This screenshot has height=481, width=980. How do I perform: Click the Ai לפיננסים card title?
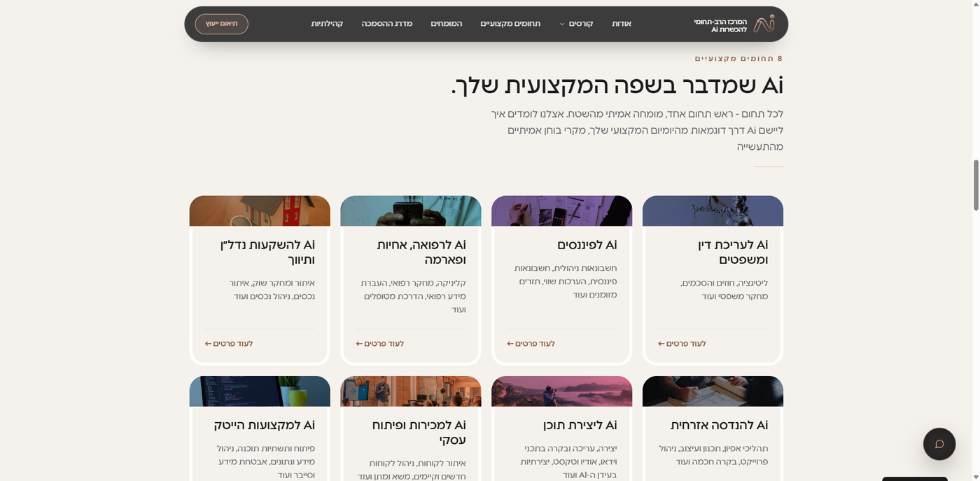pyautogui.click(x=587, y=245)
